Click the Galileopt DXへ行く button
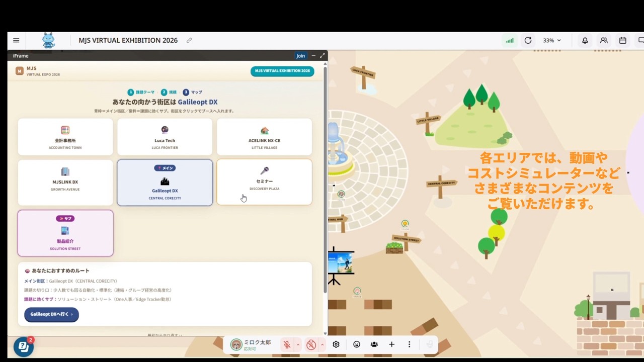This screenshot has width=644, height=362. pyautogui.click(x=51, y=314)
